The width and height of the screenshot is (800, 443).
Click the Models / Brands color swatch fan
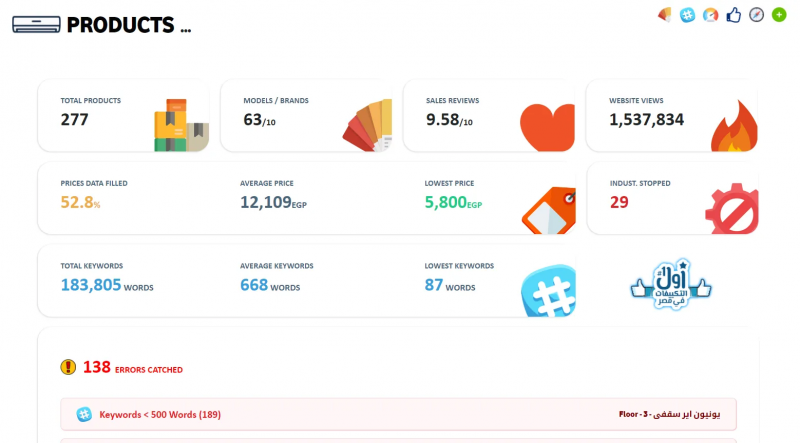click(368, 126)
